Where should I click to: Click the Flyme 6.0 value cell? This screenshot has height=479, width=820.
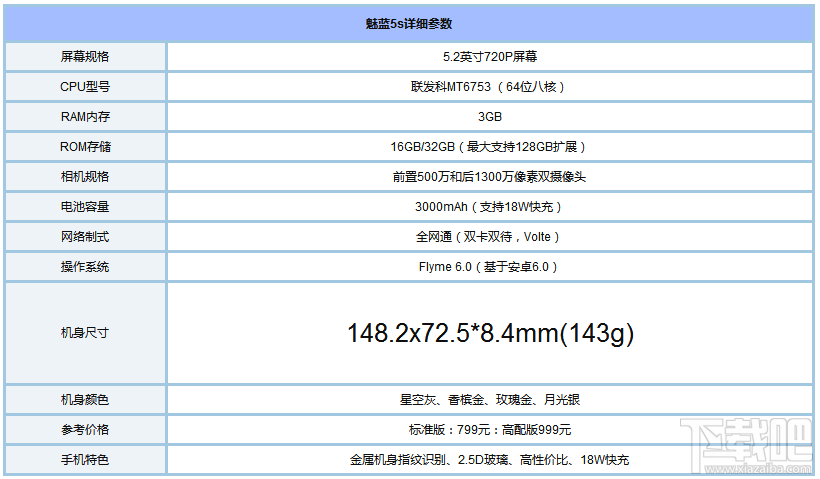point(490,267)
